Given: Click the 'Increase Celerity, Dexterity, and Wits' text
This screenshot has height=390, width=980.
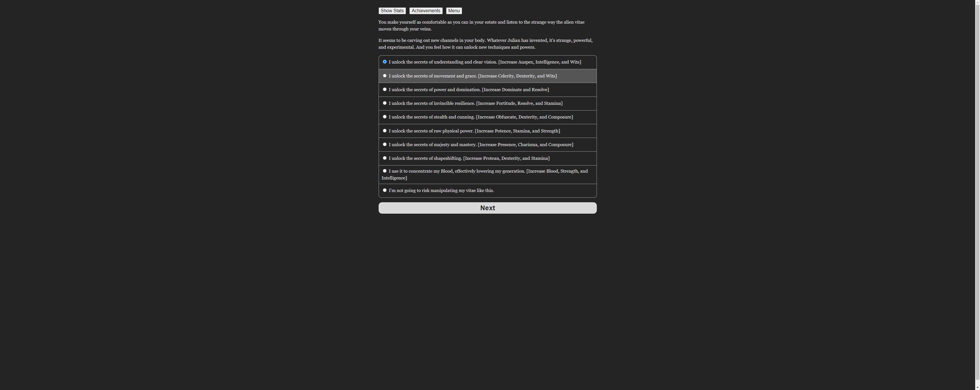Looking at the screenshot, I should click(x=517, y=76).
